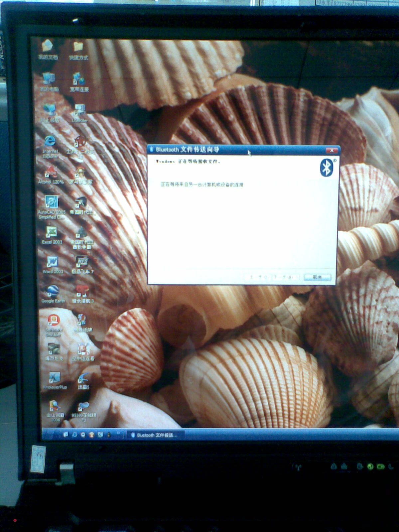Launch Excel 2003 desktop icon
Viewport: 399px width, 532px height.
click(x=52, y=232)
